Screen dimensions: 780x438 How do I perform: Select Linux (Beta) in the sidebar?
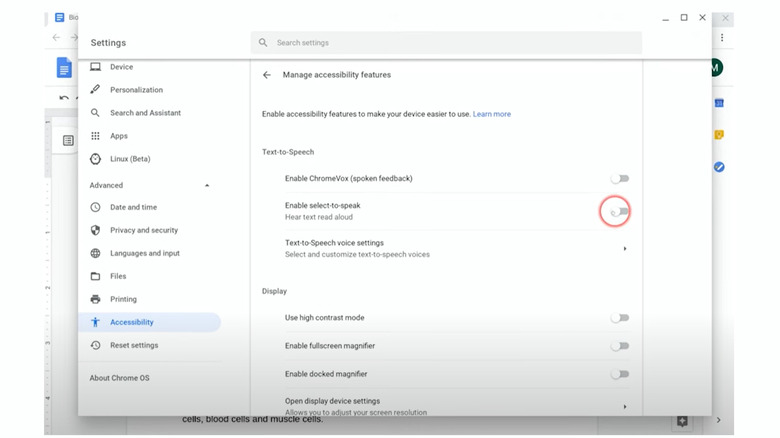pos(130,159)
